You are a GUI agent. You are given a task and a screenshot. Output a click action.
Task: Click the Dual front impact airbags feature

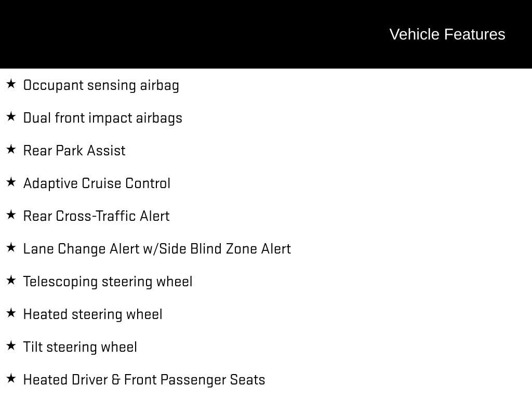click(x=103, y=118)
